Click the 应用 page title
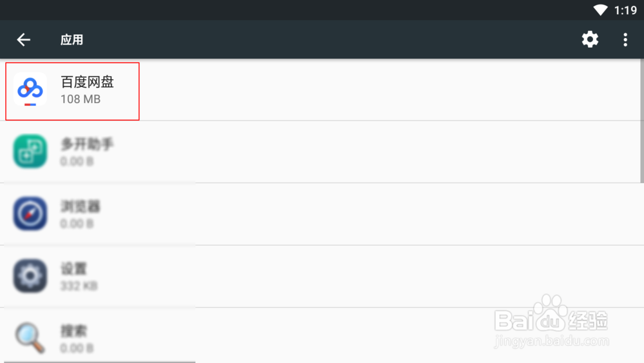Viewport: 644px width, 363px height. (72, 40)
